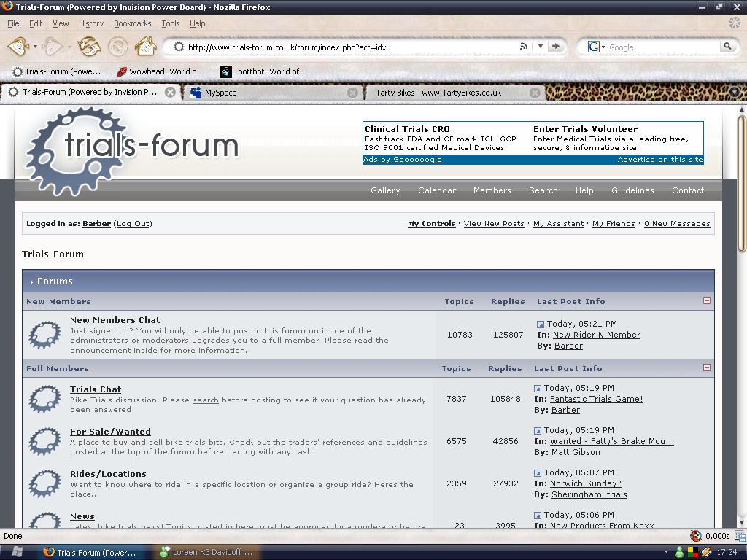Viewport: 747px width, 560px height.
Task: Open My Controls
Action: click(432, 223)
